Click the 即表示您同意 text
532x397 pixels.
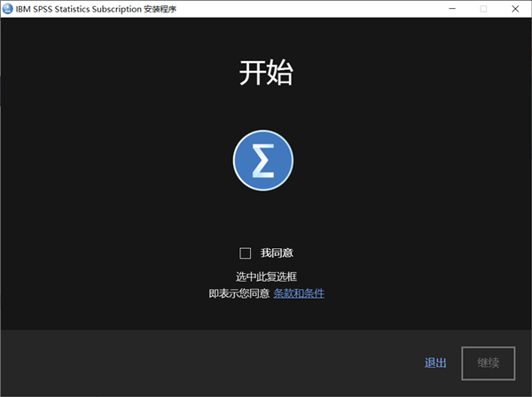coord(238,293)
